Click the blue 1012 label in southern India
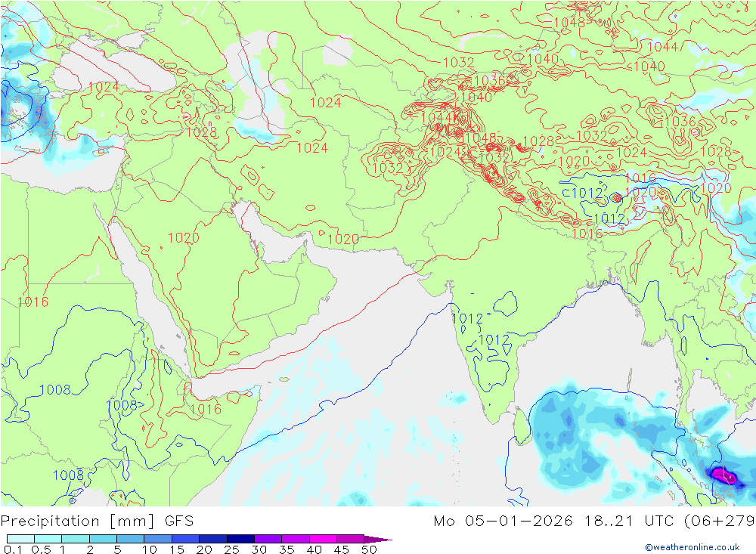This screenshot has height=554, width=756. point(494,340)
